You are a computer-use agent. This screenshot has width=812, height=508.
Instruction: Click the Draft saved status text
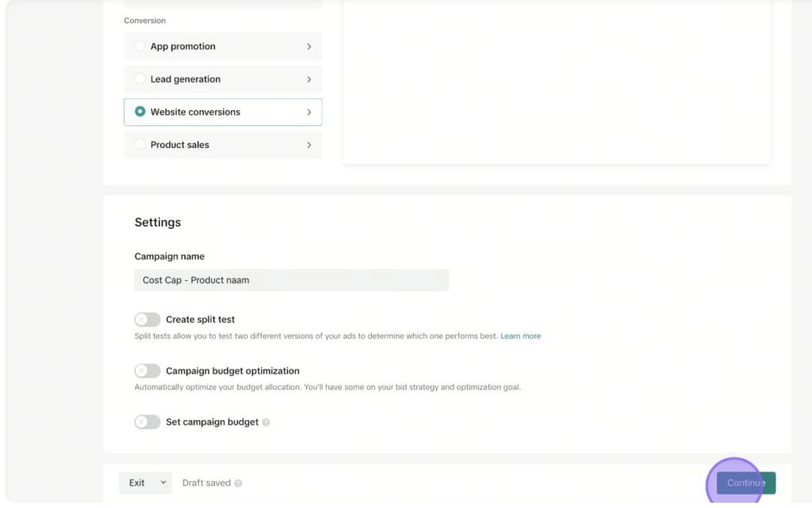(x=207, y=483)
